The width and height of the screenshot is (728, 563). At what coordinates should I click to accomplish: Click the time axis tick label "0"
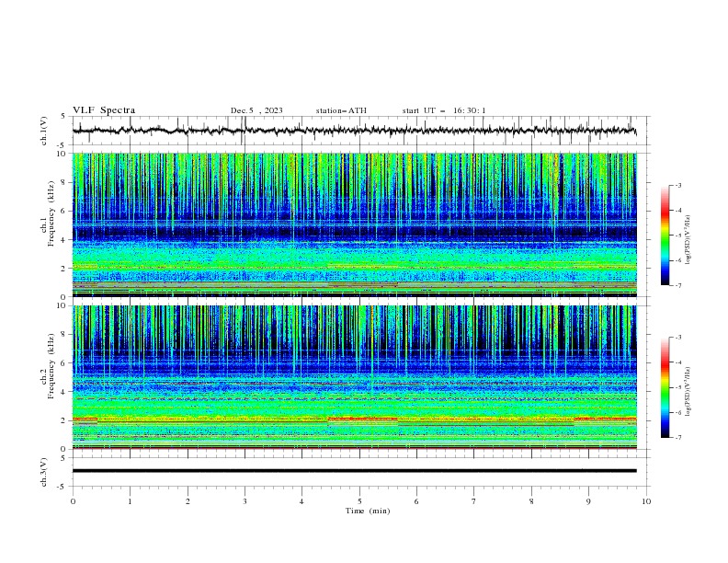73,501
